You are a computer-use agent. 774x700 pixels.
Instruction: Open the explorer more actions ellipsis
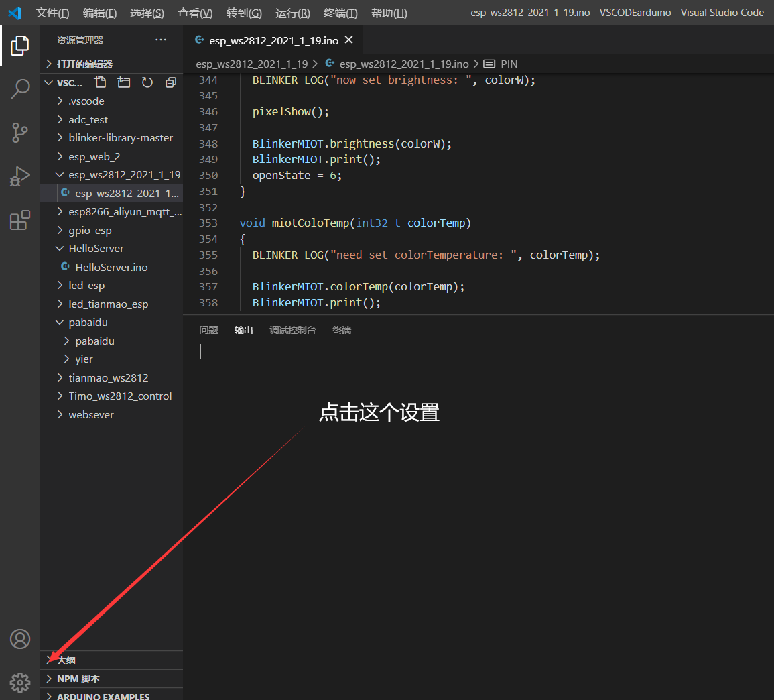(161, 40)
